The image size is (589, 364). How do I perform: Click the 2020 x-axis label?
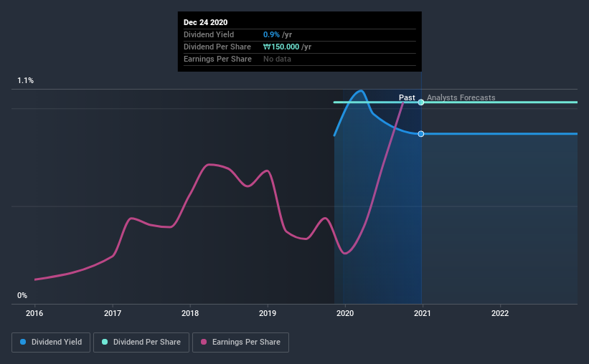pos(345,313)
